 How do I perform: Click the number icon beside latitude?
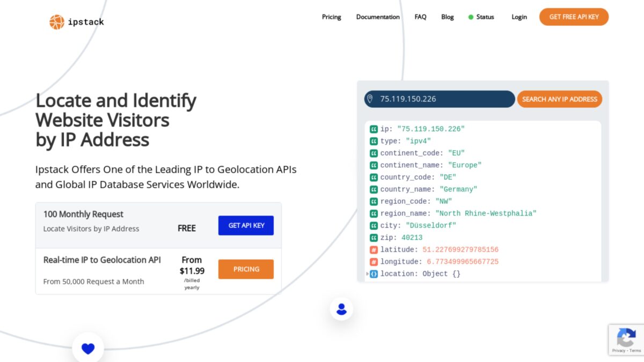click(373, 249)
